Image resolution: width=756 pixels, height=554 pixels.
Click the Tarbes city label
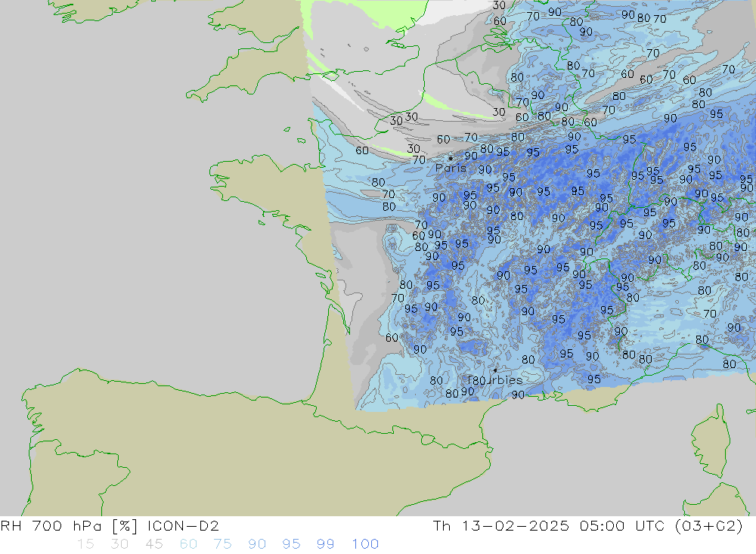[x=494, y=380]
